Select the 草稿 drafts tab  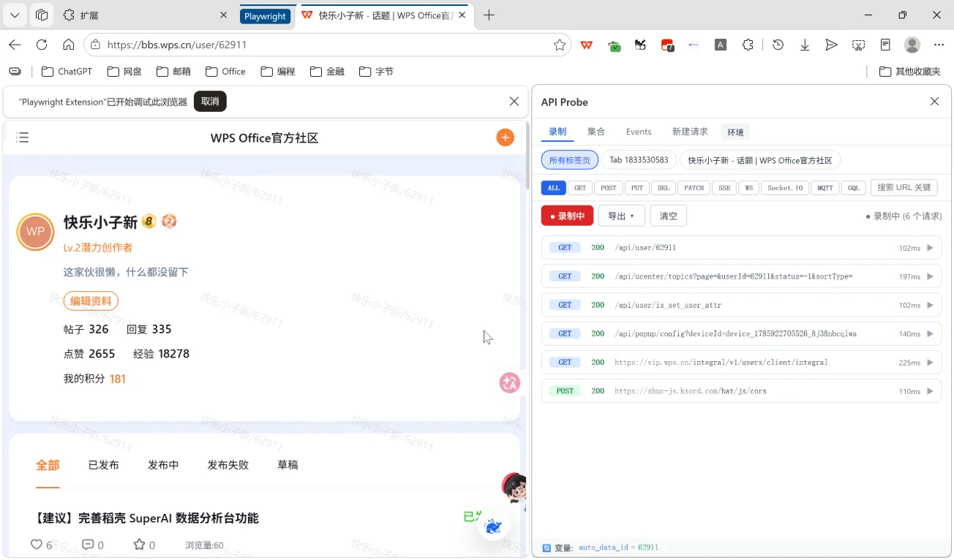click(288, 465)
